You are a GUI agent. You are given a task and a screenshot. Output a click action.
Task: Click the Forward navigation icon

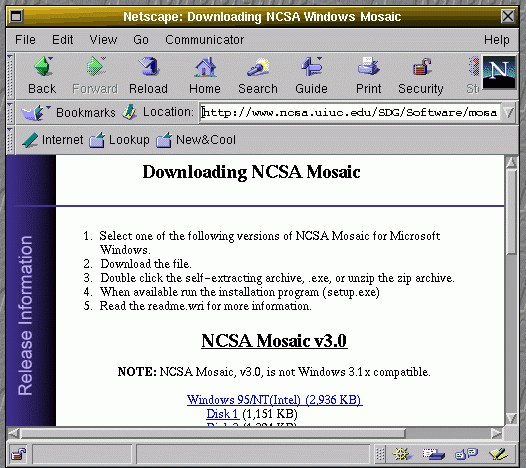96,66
